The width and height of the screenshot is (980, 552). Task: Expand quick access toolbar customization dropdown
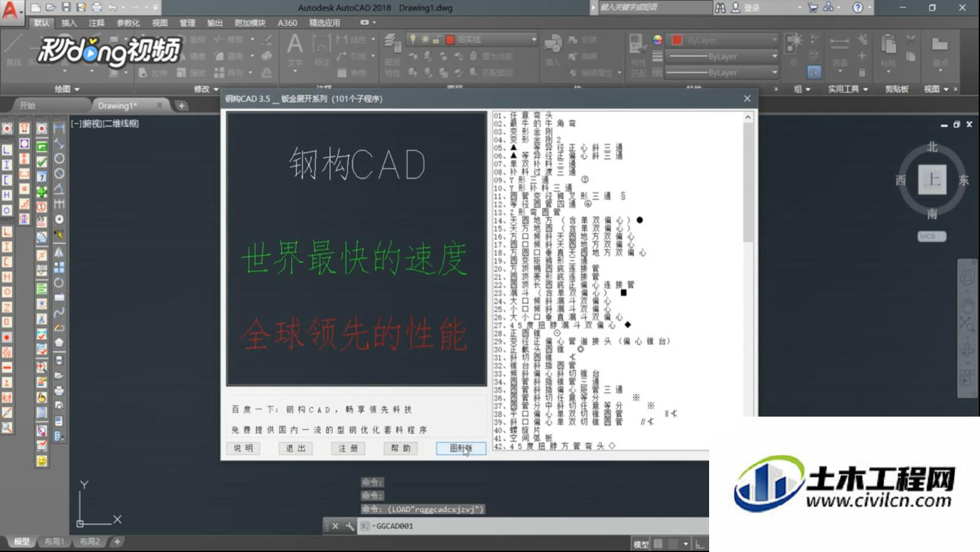[156, 7]
